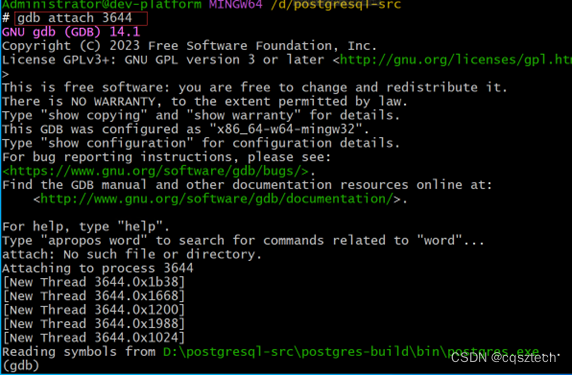Click the New Thread 3644.0x1200 line
Screen dimensions: 572x375
(94, 310)
